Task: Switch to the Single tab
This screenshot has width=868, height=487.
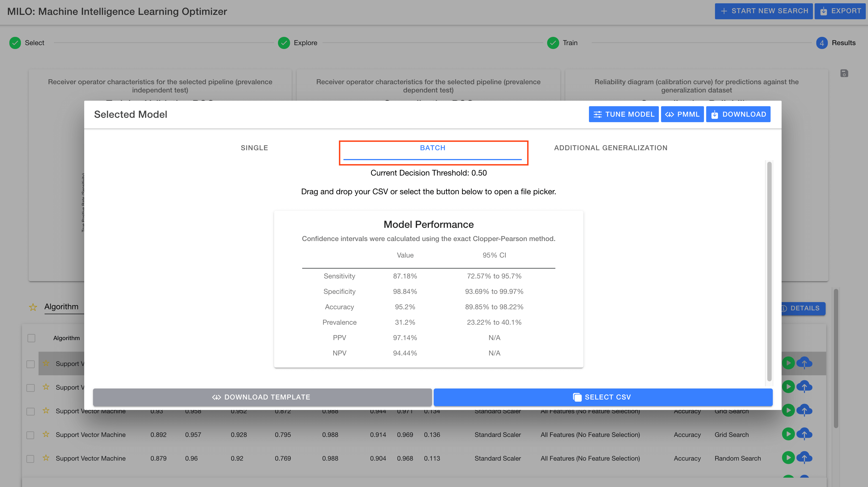Action: tap(255, 148)
